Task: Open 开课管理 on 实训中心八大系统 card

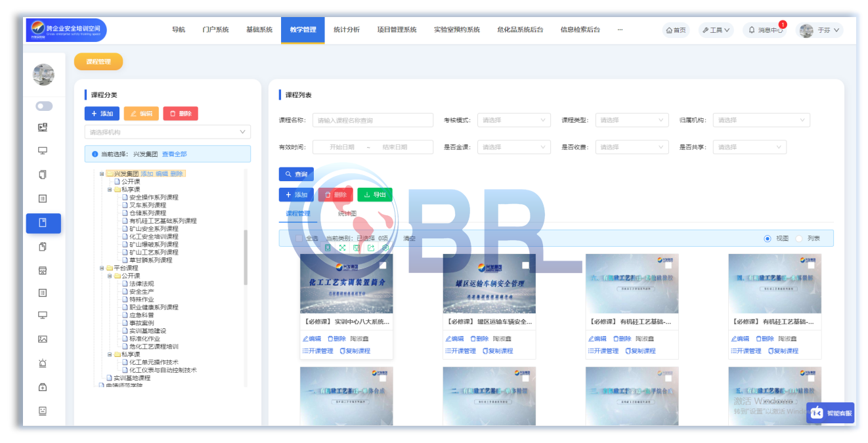Action: click(318, 351)
